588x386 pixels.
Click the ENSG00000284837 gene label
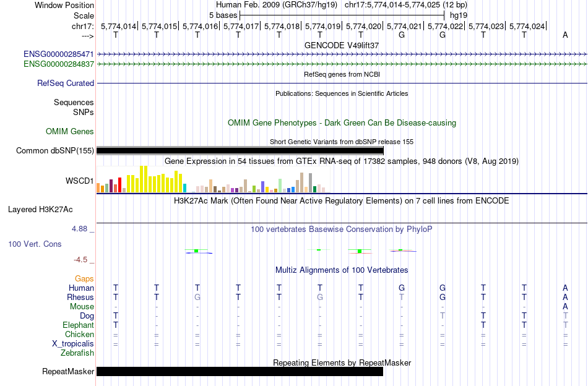[59, 64]
